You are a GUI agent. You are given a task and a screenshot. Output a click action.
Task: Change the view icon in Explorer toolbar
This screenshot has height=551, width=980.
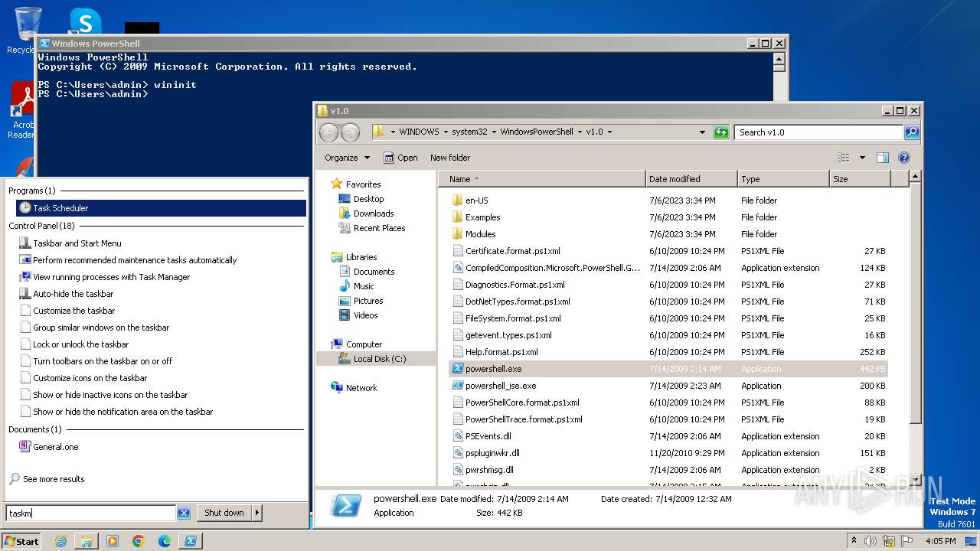tap(844, 158)
